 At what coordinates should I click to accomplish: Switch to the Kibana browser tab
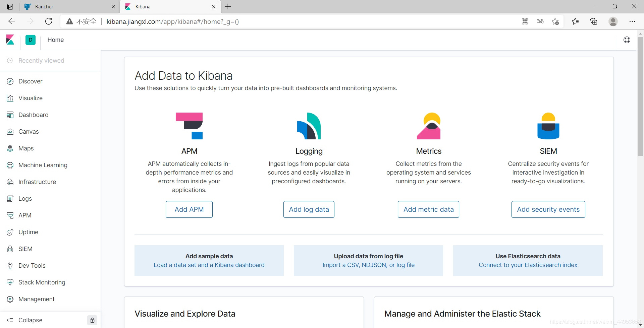click(170, 7)
